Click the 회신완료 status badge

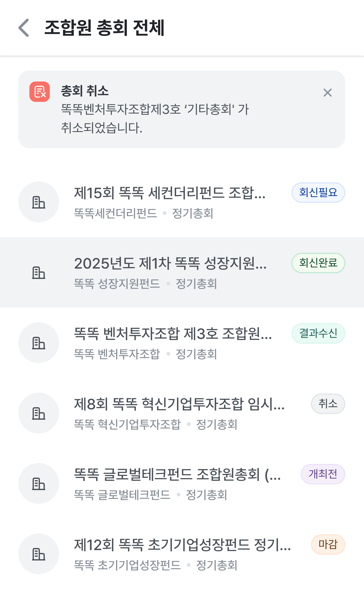pos(318,263)
